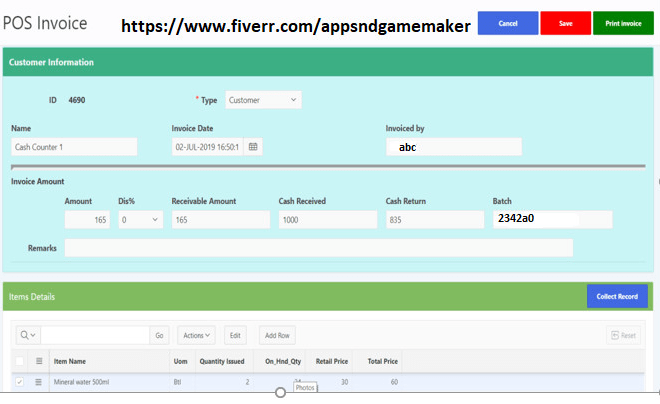Open the header row actions menu icon
Viewport: 660px width, 404px height.
pyautogui.click(x=39, y=361)
